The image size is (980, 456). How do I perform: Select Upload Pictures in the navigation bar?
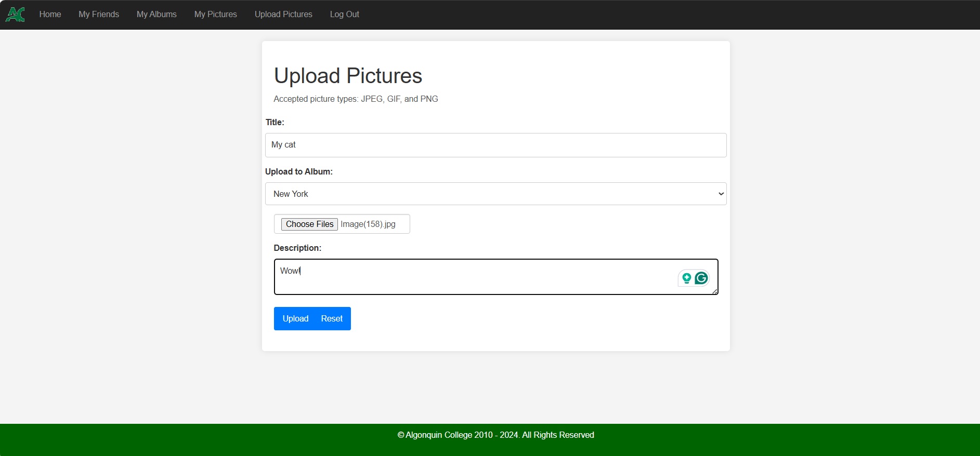283,15
